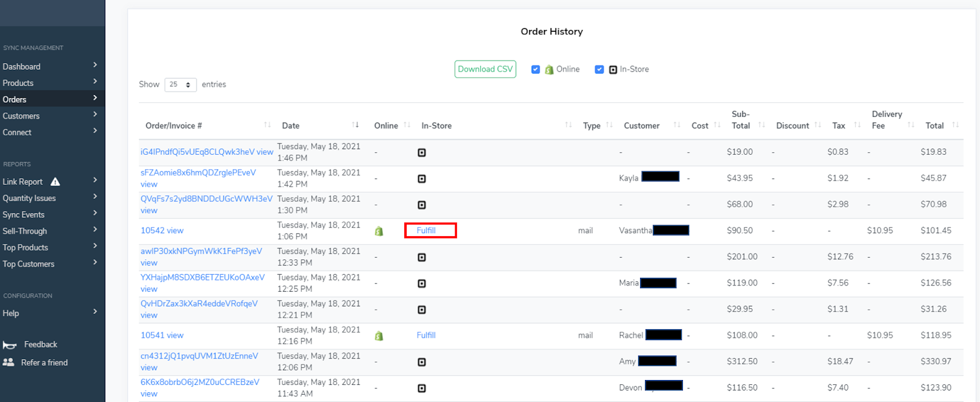
Task: Uncheck the Online orders checkbox
Action: pos(535,70)
